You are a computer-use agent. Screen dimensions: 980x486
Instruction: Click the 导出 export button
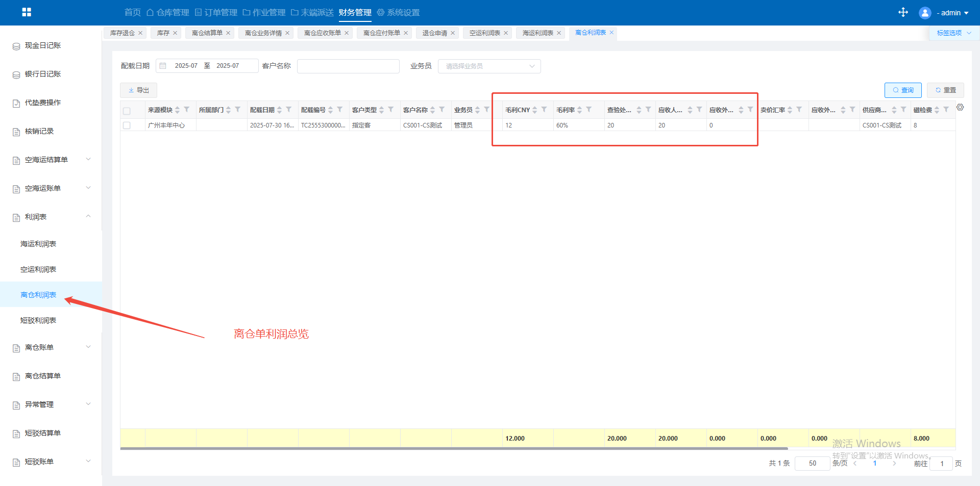pos(138,90)
